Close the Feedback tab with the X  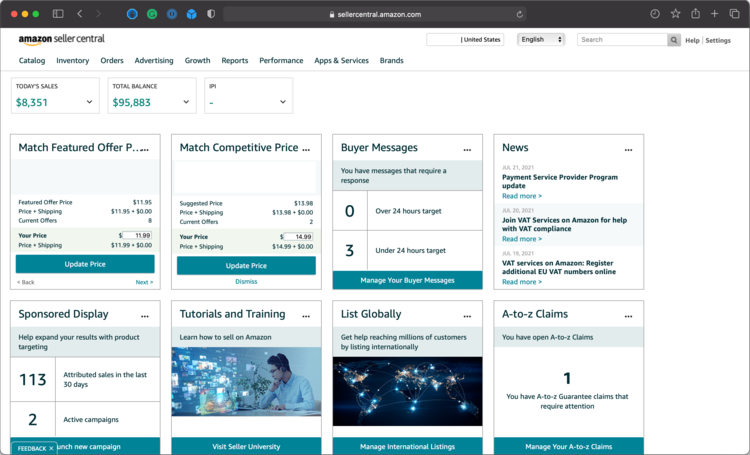pyautogui.click(x=52, y=448)
